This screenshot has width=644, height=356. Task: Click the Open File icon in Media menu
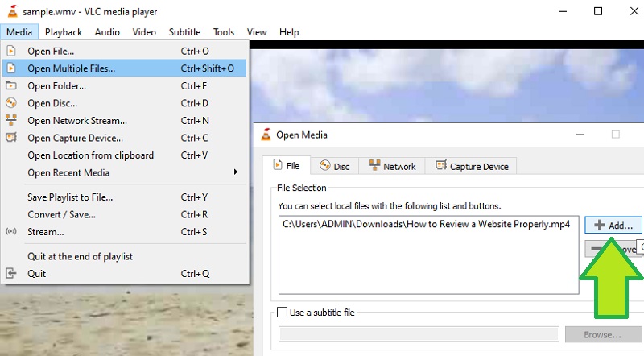coord(11,51)
